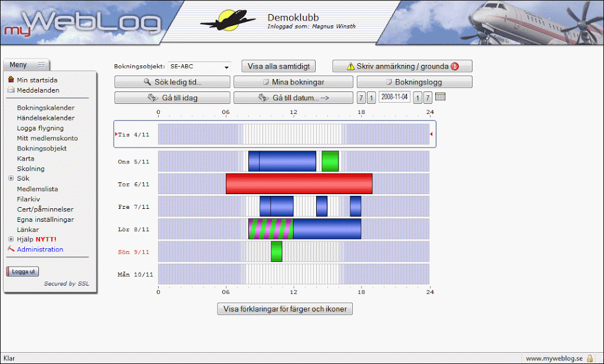Image resolution: width=604 pixels, height=364 pixels.
Task: Click the date field showing 2008-11-04
Action: coord(395,97)
